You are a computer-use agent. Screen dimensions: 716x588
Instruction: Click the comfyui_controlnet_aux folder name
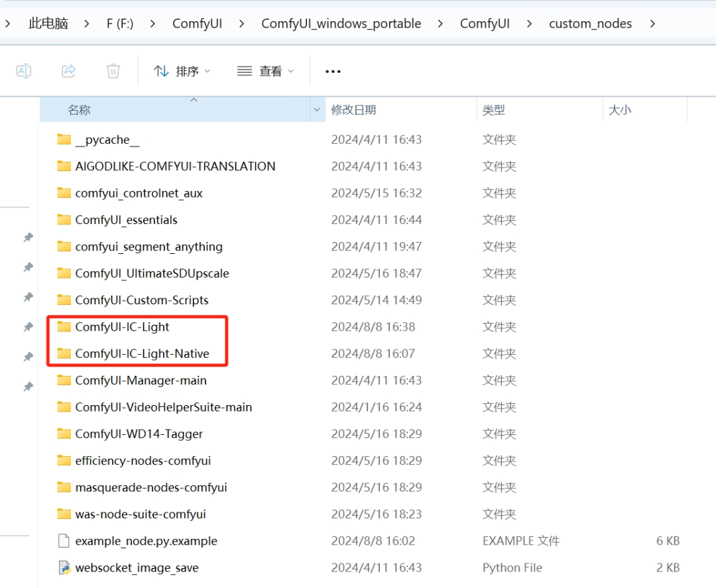pyautogui.click(x=139, y=194)
